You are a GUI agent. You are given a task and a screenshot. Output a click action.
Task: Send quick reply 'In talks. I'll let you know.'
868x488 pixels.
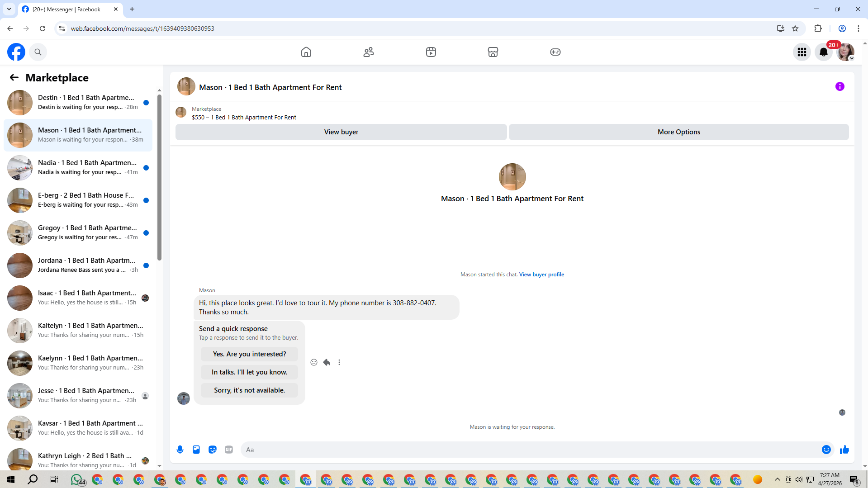pos(250,372)
